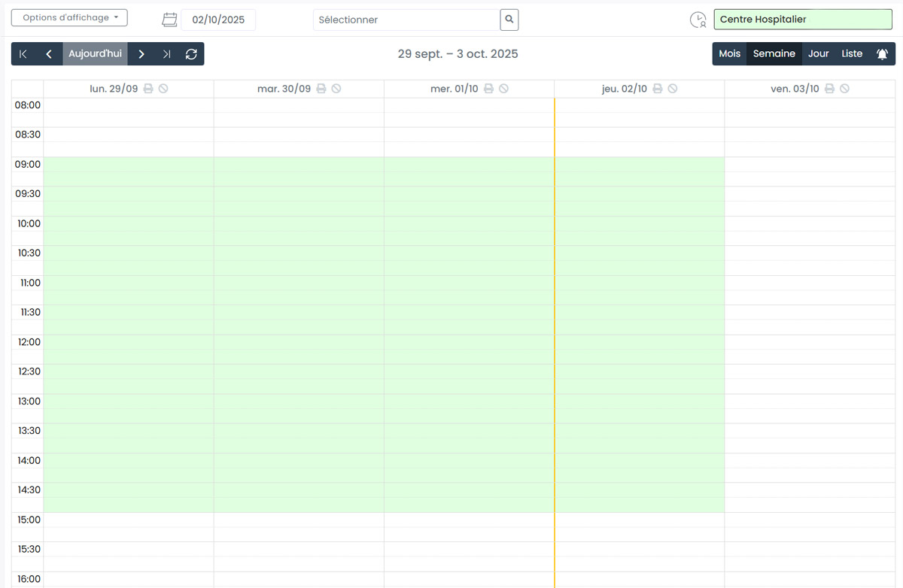Open the Centre Hospitalier location selector
Image resolution: width=903 pixels, height=588 pixels.
pyautogui.click(x=802, y=20)
